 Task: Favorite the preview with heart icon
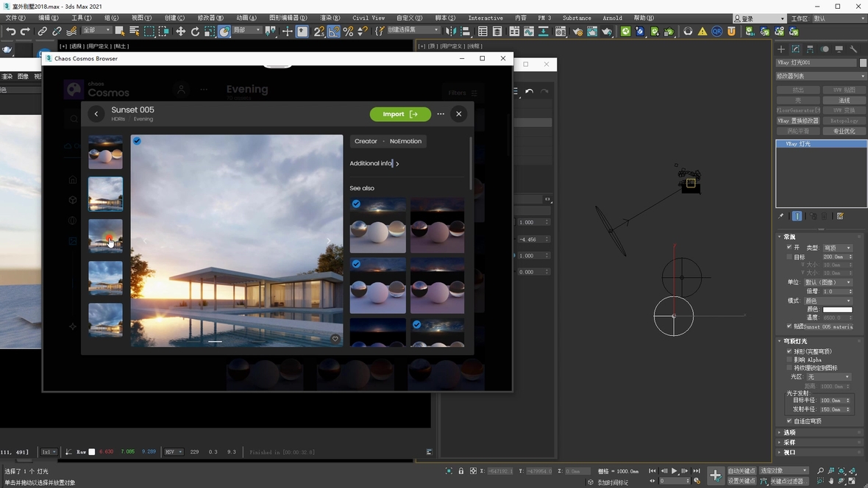tap(335, 339)
